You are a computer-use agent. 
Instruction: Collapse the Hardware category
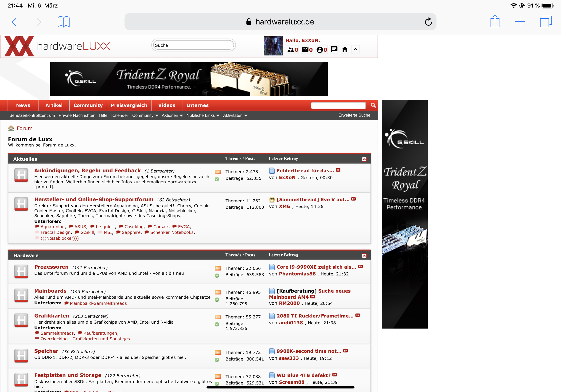[364, 256]
